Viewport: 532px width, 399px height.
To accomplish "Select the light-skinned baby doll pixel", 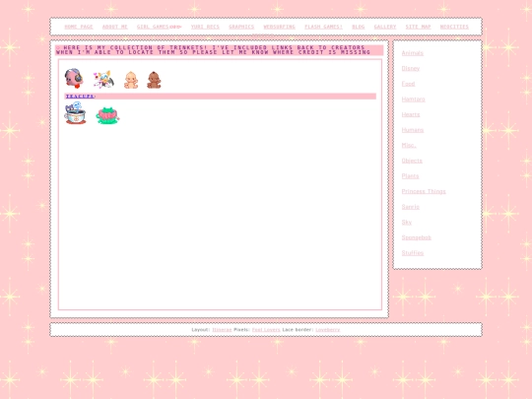I will 131,81.
